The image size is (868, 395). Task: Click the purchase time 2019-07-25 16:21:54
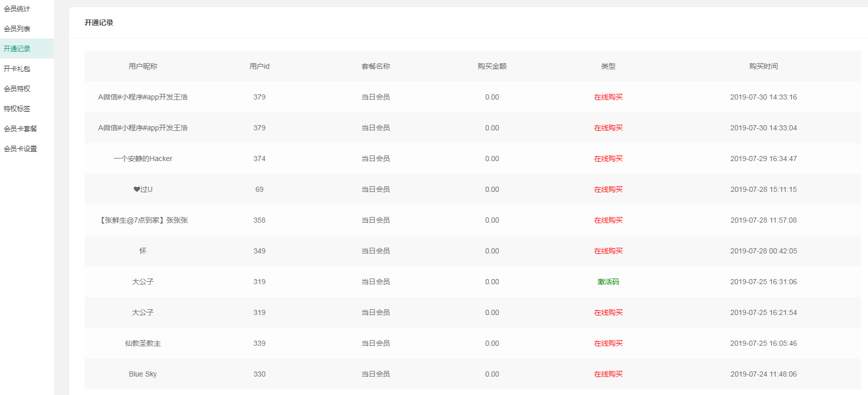(763, 312)
